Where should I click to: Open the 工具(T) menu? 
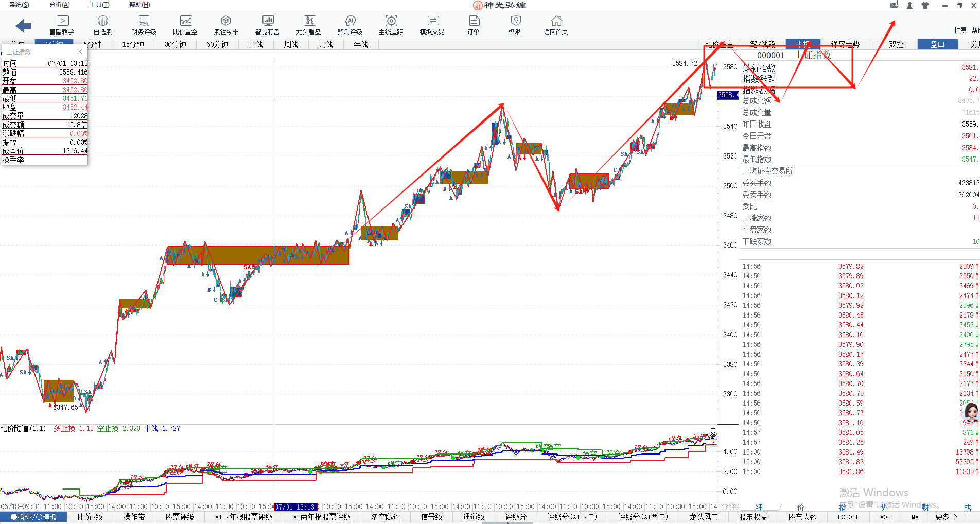pos(99,5)
